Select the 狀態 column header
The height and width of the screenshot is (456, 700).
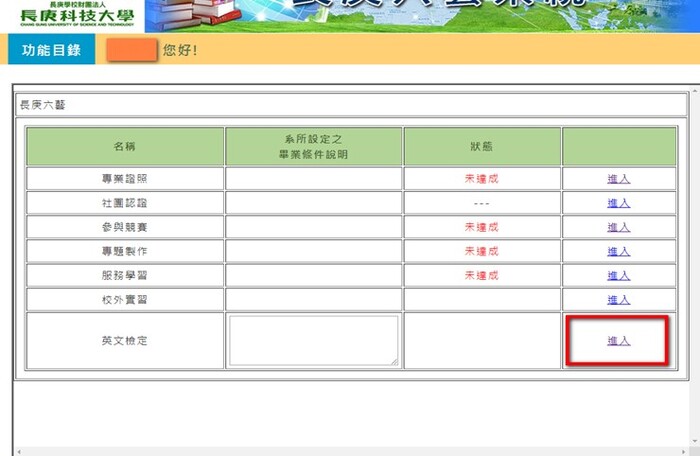click(x=482, y=146)
